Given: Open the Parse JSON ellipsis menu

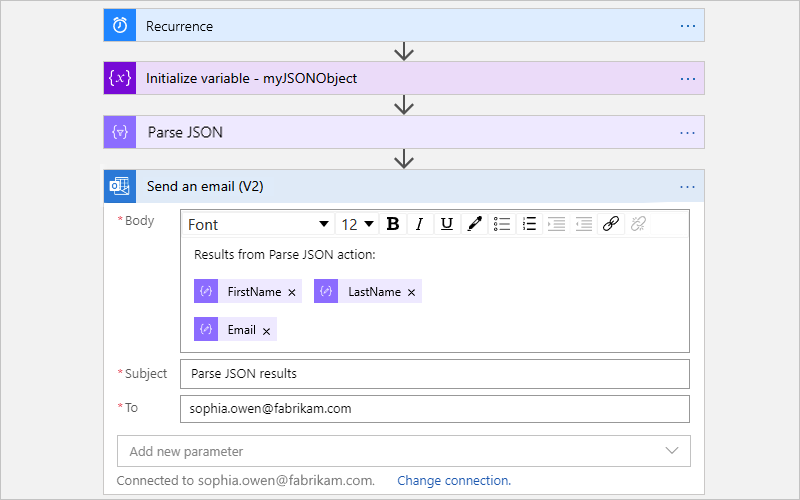Looking at the screenshot, I should 687,132.
